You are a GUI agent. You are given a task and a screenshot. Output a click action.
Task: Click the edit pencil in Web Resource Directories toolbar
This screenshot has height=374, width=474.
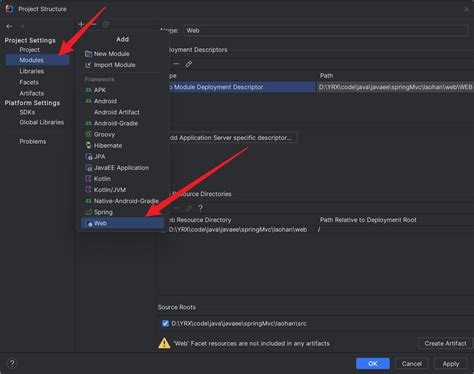point(189,208)
